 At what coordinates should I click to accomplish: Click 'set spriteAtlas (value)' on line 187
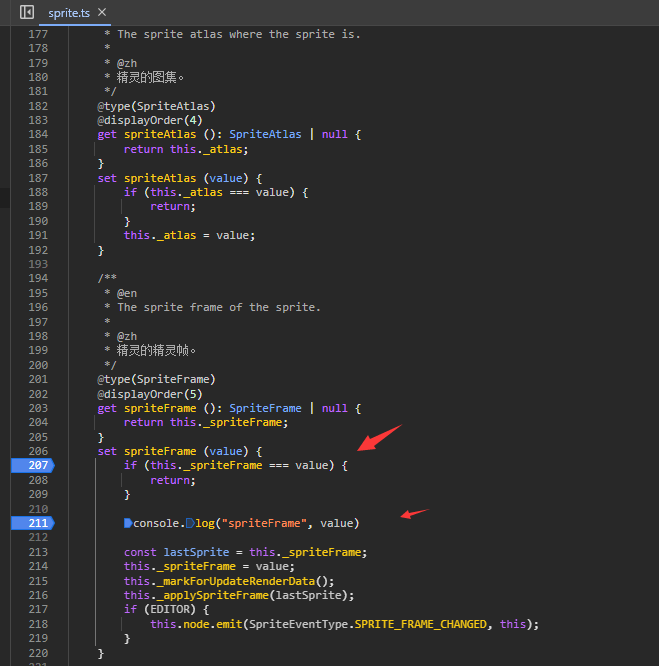173,178
